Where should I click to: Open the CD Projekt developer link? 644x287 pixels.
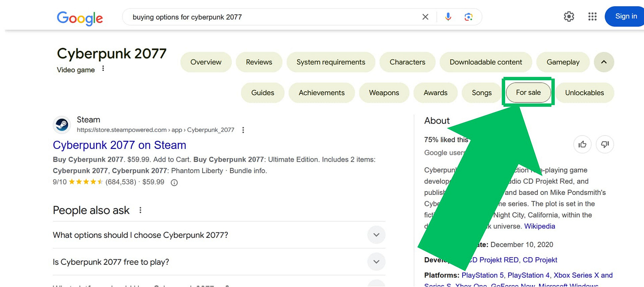[540, 260]
